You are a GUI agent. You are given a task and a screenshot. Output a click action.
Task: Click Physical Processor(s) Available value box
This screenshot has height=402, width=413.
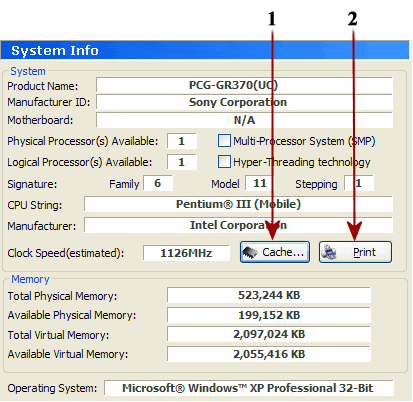(182, 141)
